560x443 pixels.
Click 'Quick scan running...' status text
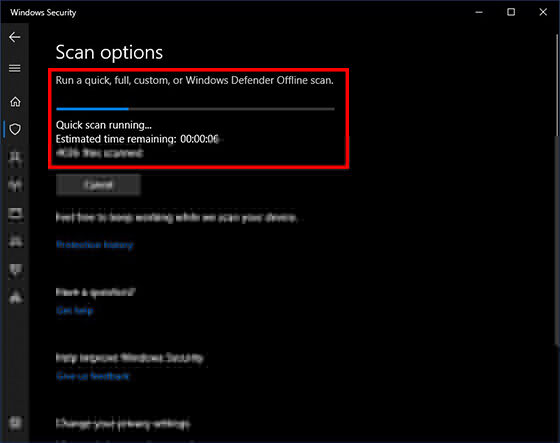tap(104, 125)
